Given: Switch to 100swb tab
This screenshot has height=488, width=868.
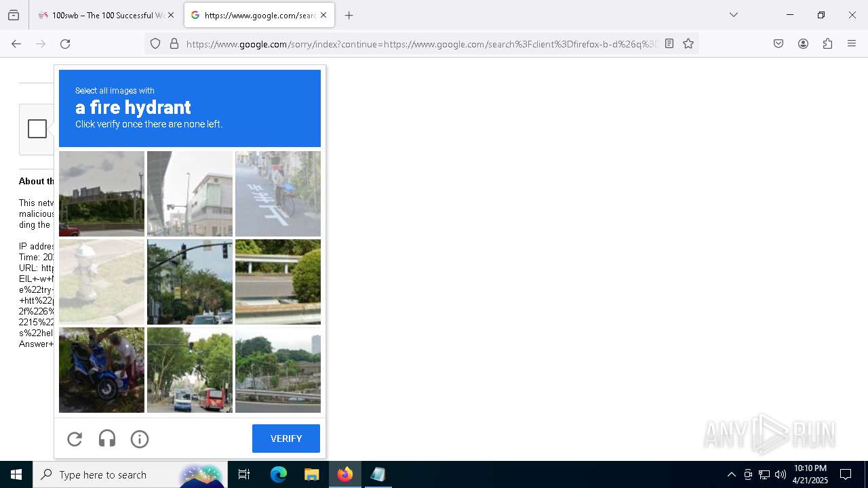Looking at the screenshot, I should coord(106,15).
